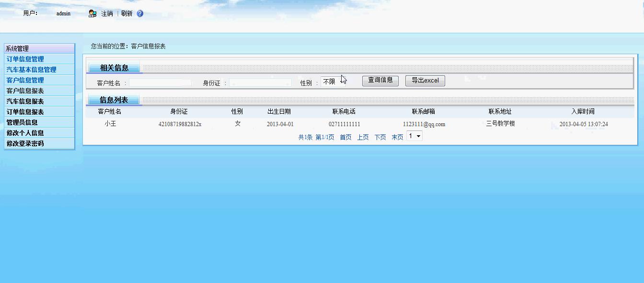
Task: Click the 客户姓名 column header
Action: coord(110,111)
